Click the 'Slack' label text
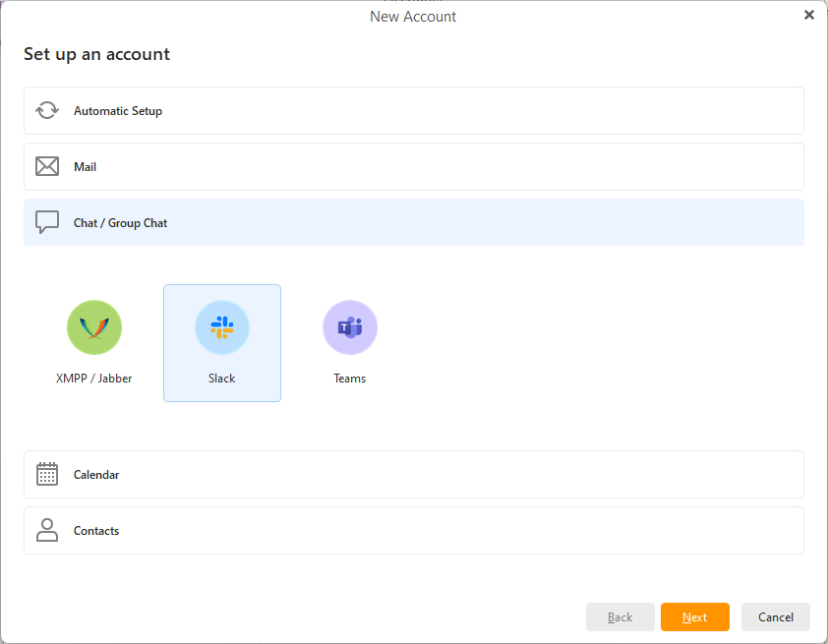This screenshot has height=644, width=828. click(x=222, y=379)
